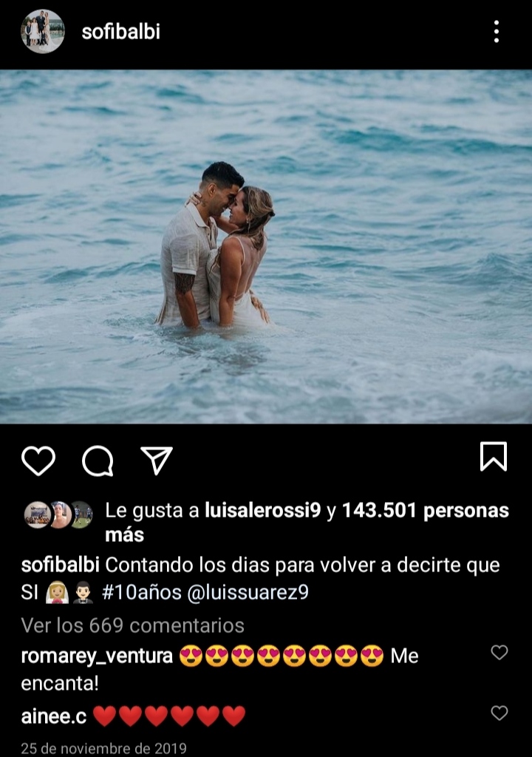
Task: Expand Ver los 669 comentarios
Action: [133, 625]
